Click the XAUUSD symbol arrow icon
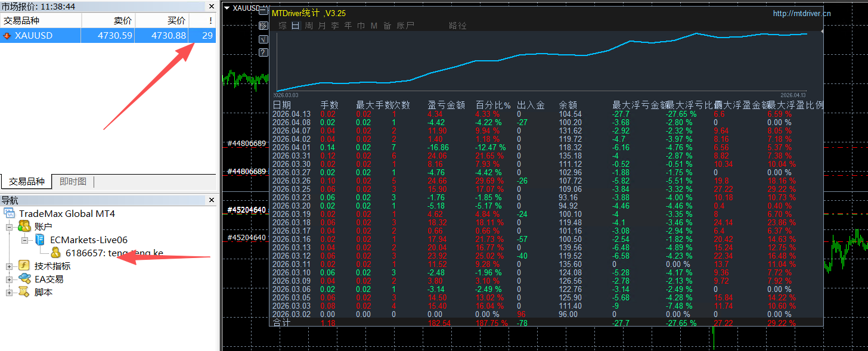 pyautogui.click(x=7, y=36)
